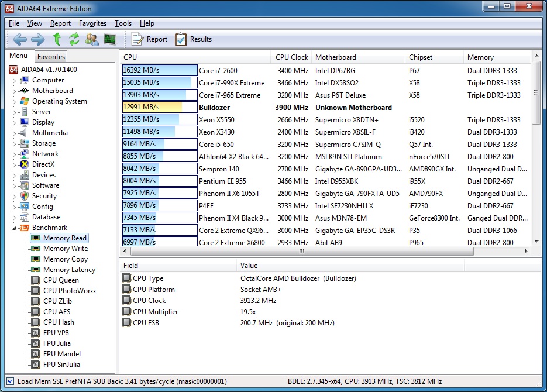Expand the Computer tree node

click(x=14, y=81)
